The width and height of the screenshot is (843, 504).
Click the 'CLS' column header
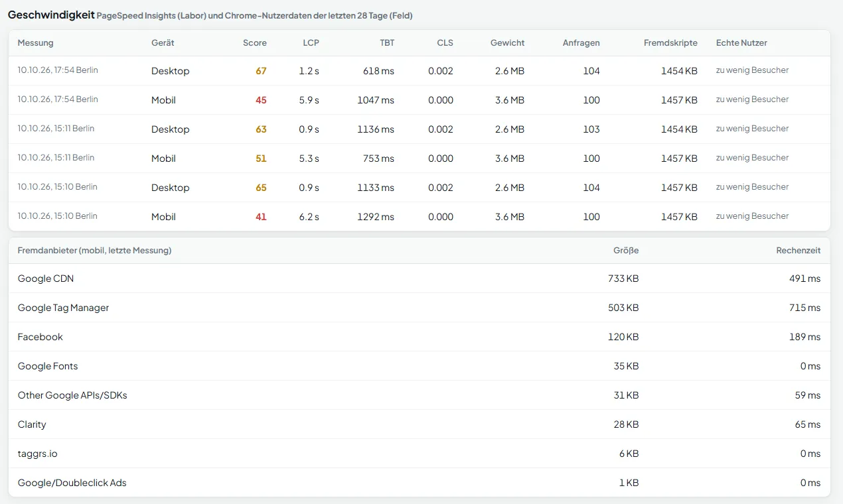point(445,42)
